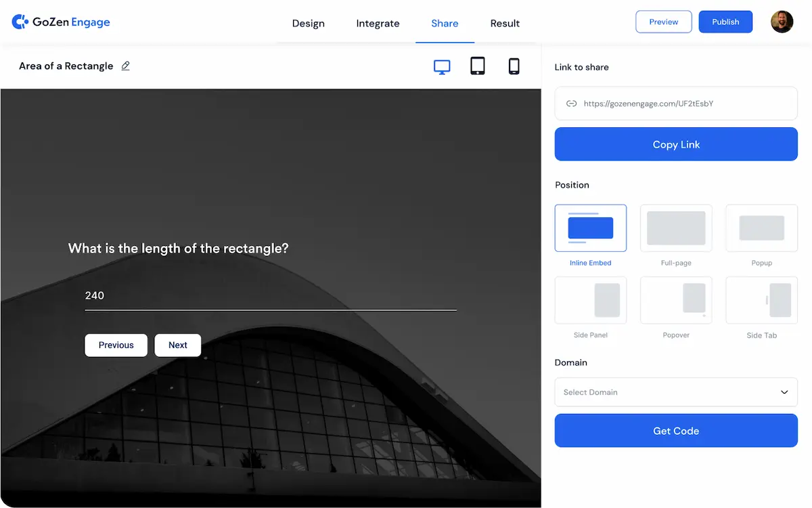Click the Get Code button
Image resolution: width=812 pixels, height=508 pixels.
(x=676, y=431)
